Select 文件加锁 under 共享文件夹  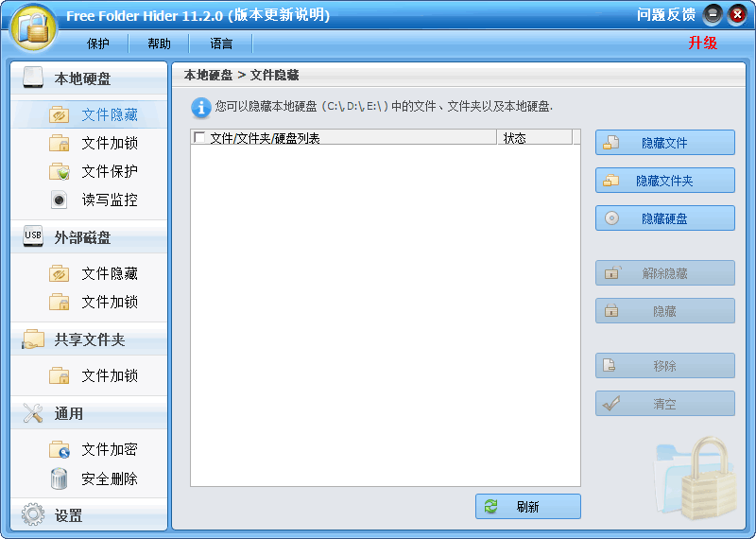click(x=110, y=375)
